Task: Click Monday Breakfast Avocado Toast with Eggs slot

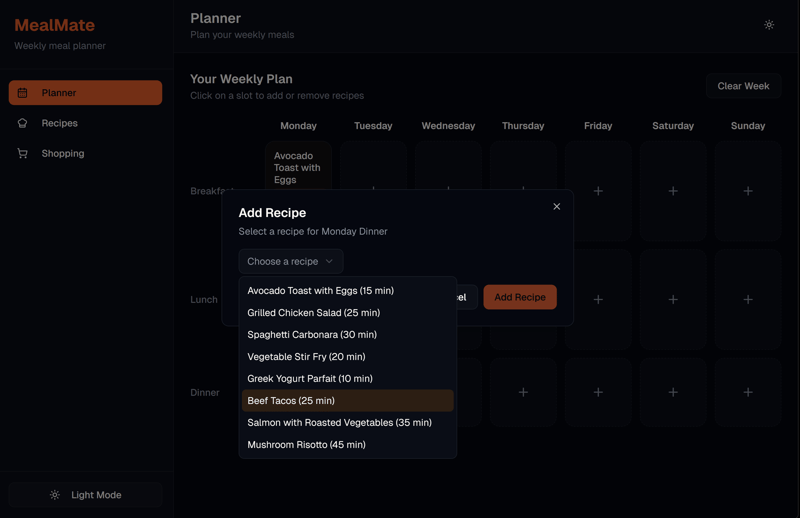Action: point(298,167)
